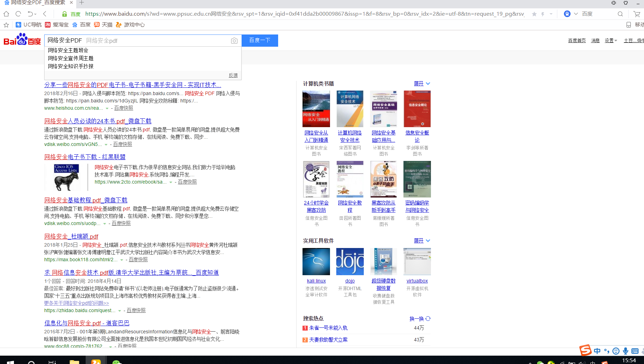The width and height of the screenshot is (644, 364).
Task: Open the Sogou soft keyboard icon
Action: pyautogui.click(x=635, y=351)
